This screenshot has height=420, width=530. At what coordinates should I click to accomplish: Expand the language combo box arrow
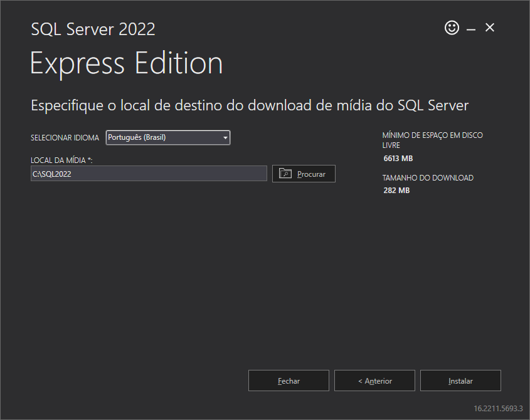tap(225, 138)
